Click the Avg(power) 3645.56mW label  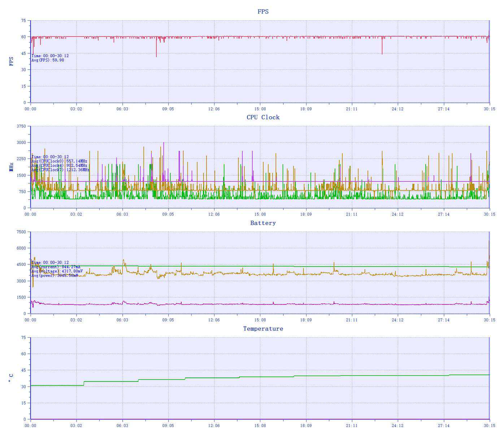coord(55,276)
